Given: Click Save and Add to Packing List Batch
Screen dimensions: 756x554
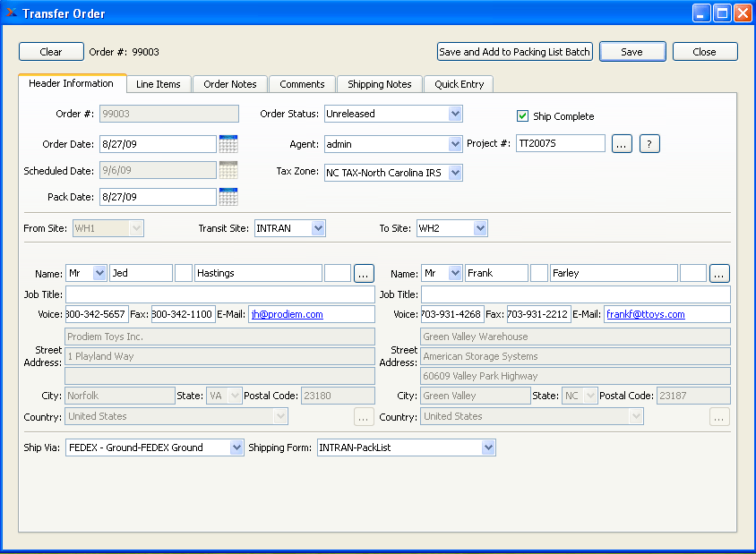Looking at the screenshot, I should coord(514,51).
